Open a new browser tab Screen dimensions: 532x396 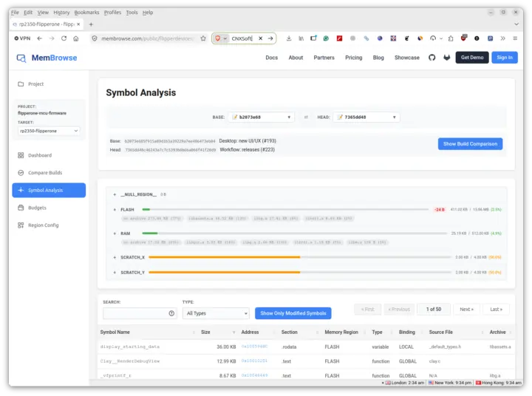pos(91,24)
